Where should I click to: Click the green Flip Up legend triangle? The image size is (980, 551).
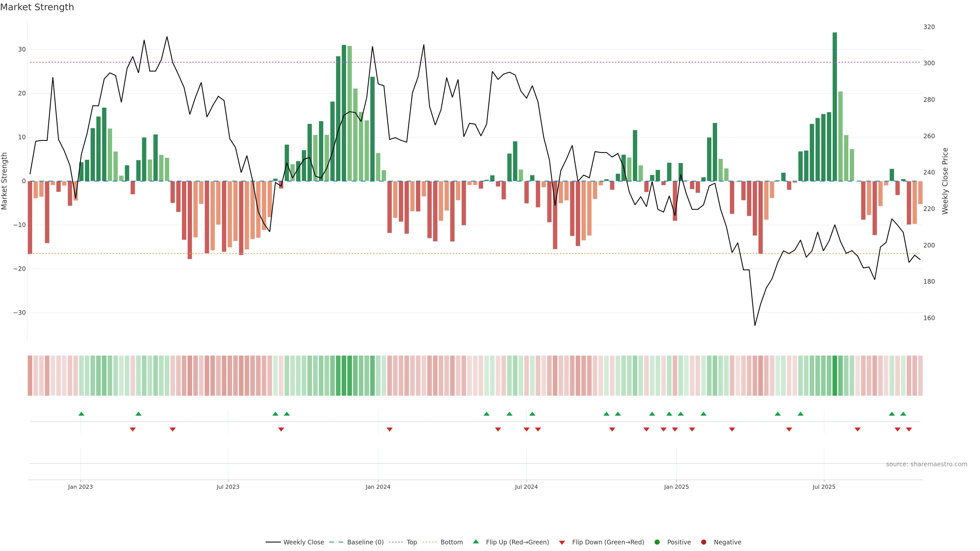(475, 542)
